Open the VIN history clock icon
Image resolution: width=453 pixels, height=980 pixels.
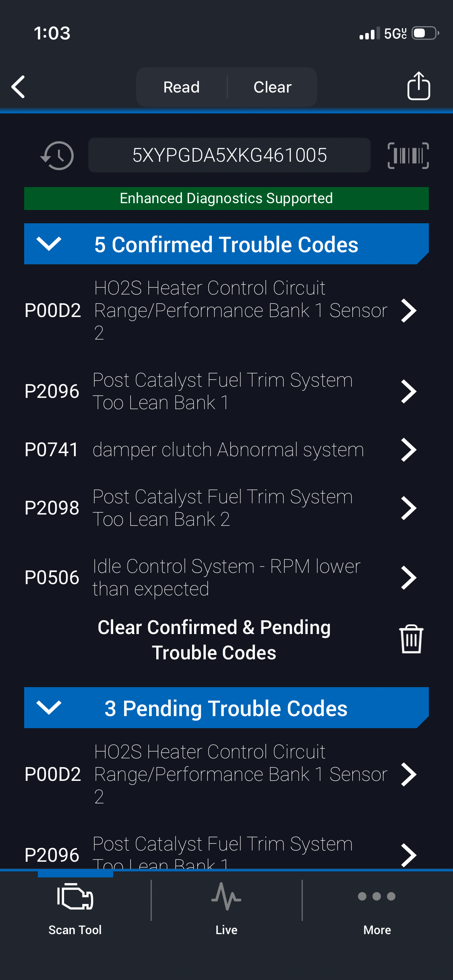tap(57, 156)
